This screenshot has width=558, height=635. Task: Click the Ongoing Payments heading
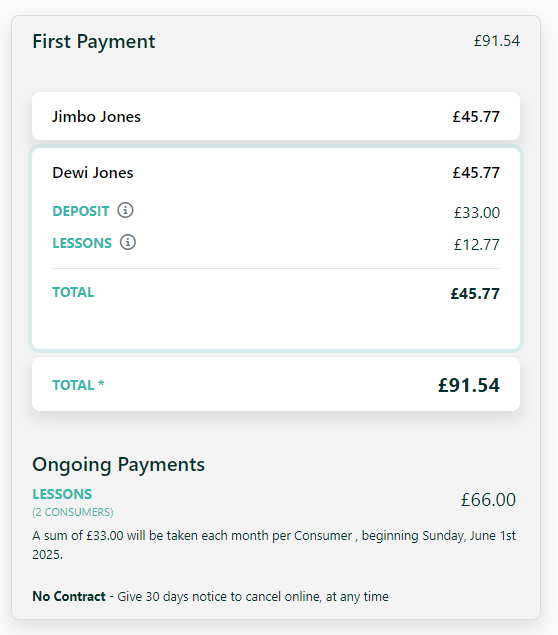click(119, 465)
